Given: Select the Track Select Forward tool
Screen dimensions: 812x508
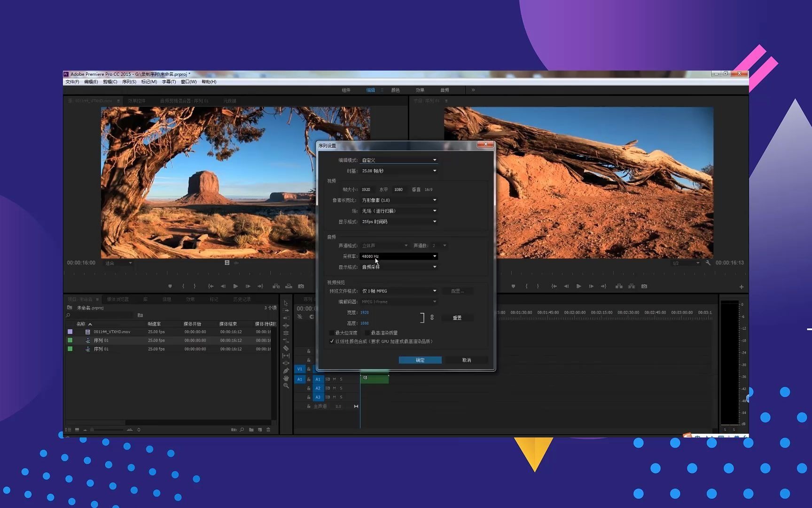Looking at the screenshot, I should point(286,310).
